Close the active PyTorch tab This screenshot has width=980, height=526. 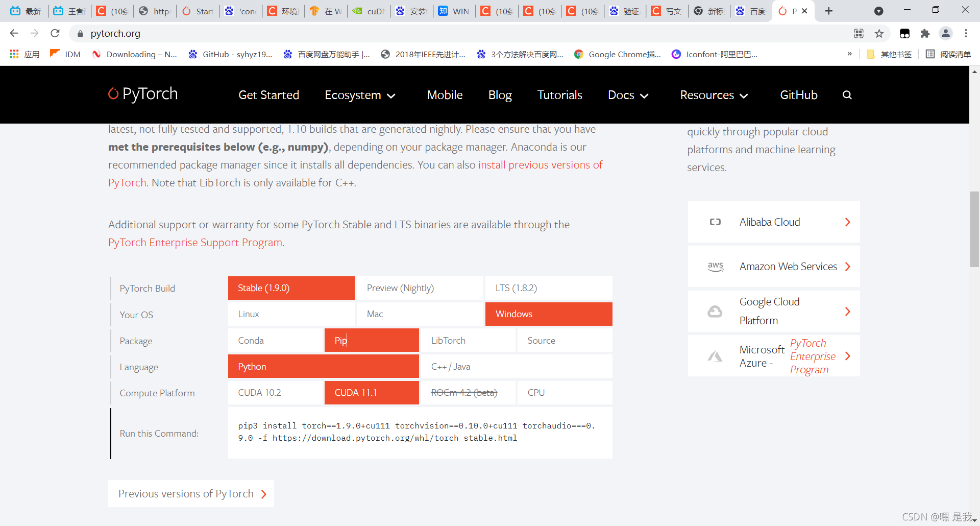(805, 11)
